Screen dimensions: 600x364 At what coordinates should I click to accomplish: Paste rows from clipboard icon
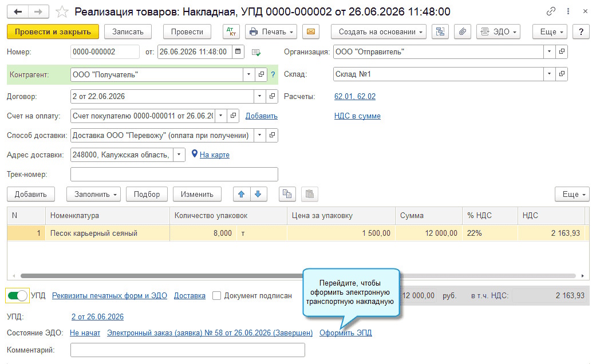tap(310, 194)
